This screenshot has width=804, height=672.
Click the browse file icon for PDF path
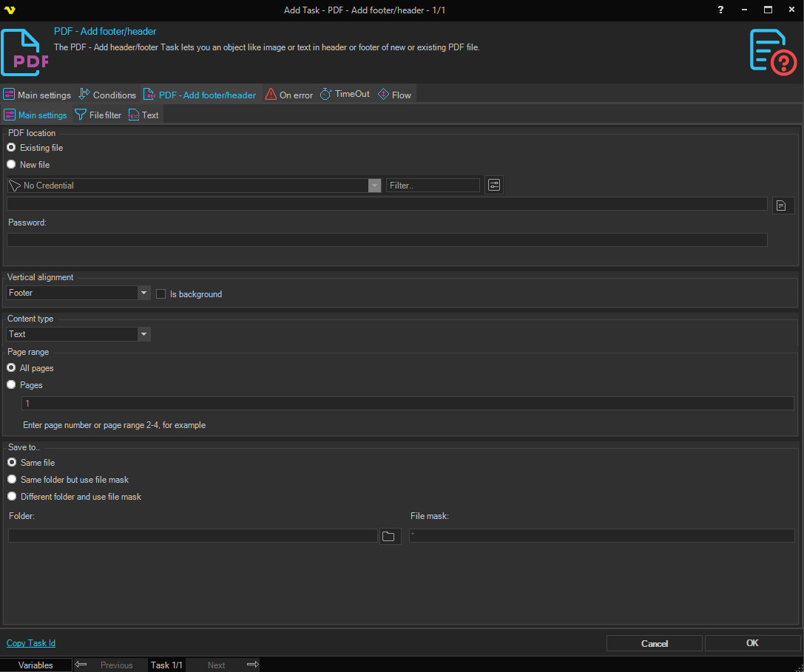tap(783, 206)
